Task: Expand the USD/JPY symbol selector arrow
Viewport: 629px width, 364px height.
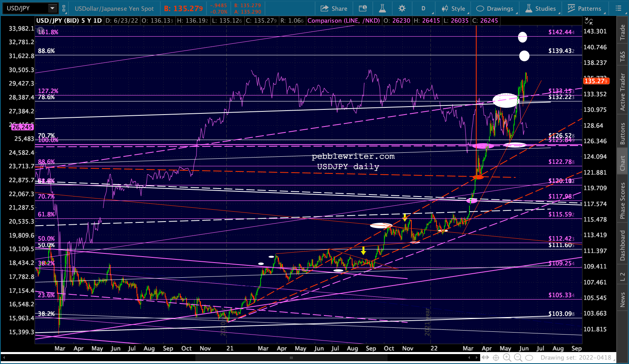Action: point(52,8)
